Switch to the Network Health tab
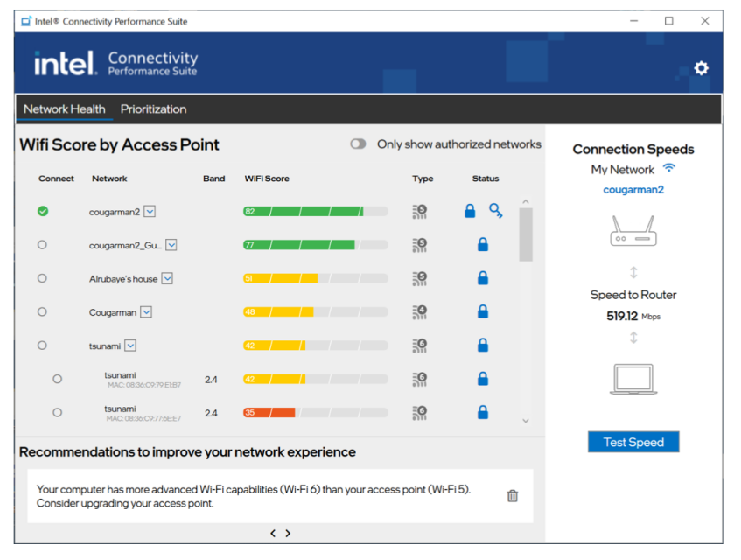The image size is (741, 560). pos(64,109)
